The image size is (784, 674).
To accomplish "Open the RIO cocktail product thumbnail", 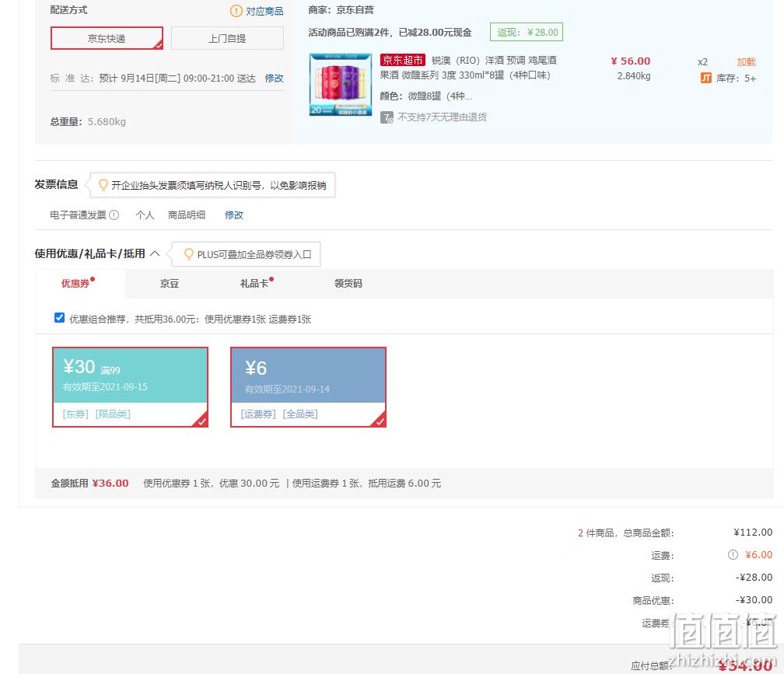I will tap(341, 85).
